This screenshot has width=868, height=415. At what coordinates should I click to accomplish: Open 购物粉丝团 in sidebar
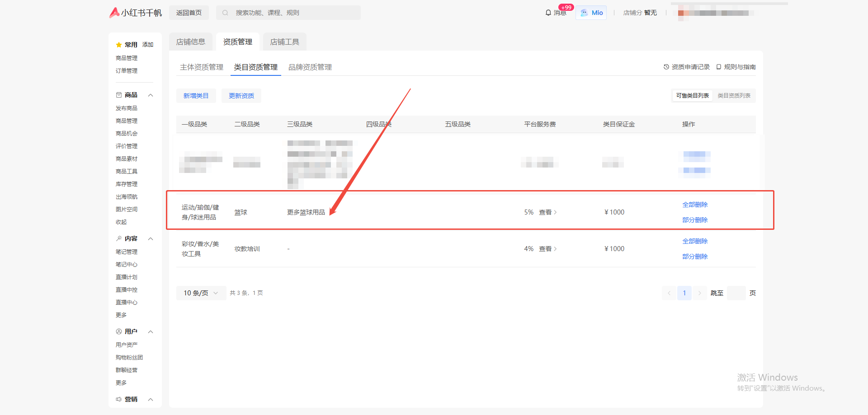pos(129,358)
